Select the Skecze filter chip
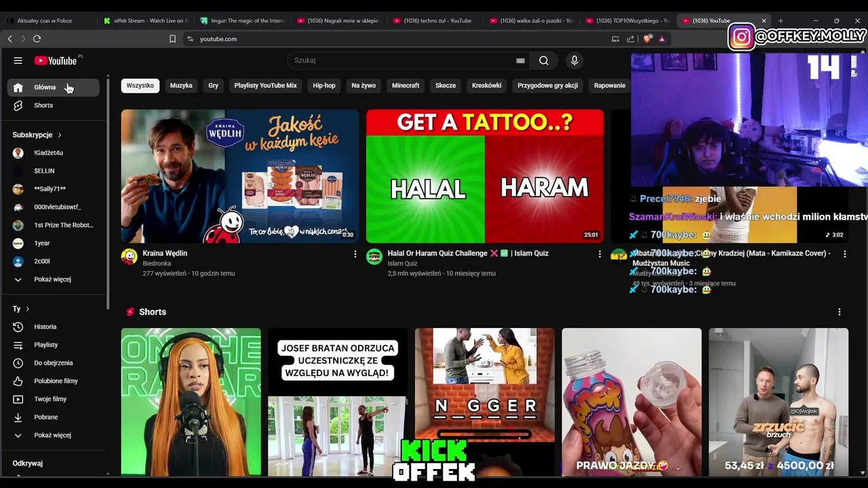Viewport: 868px width, 488px height. pyautogui.click(x=446, y=85)
